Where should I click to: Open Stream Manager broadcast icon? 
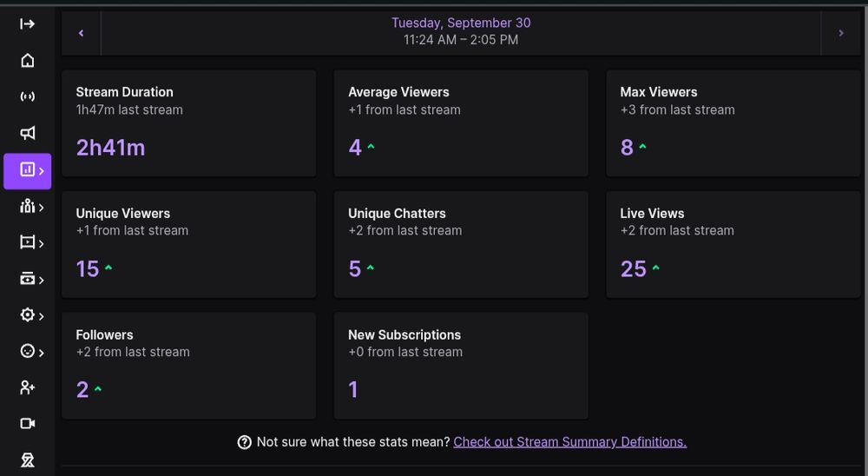[x=27, y=96]
